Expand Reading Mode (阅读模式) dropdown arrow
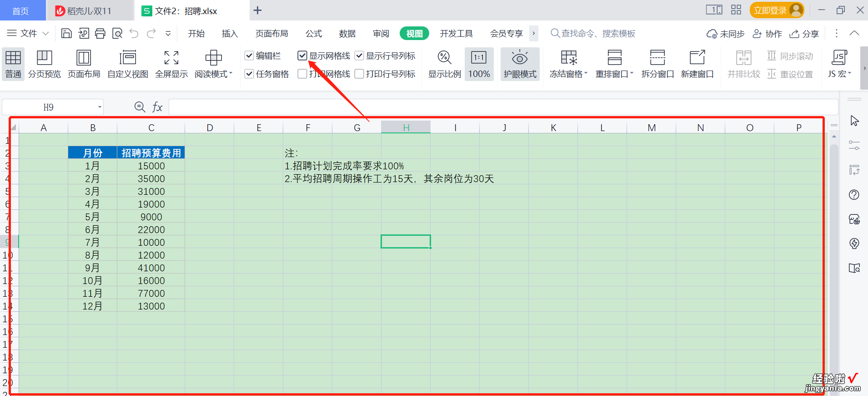This screenshot has height=396, width=868. click(x=231, y=73)
